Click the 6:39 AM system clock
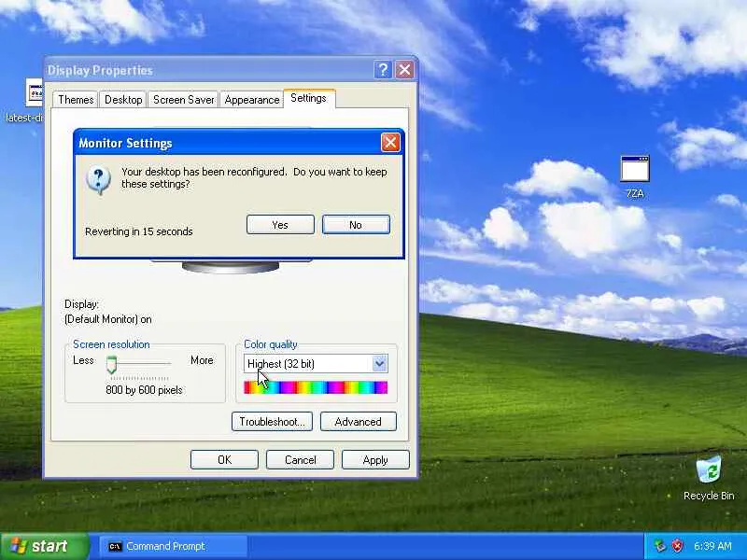The height and width of the screenshot is (560, 747). tap(712, 546)
